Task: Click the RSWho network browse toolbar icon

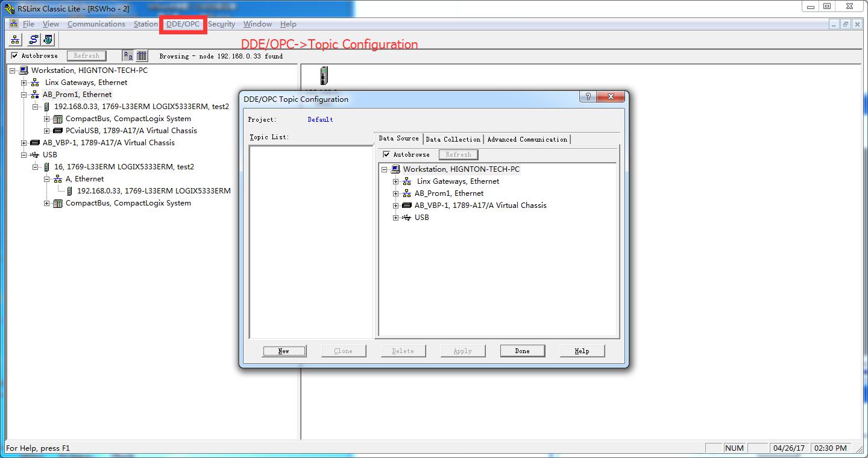Action: (x=15, y=40)
